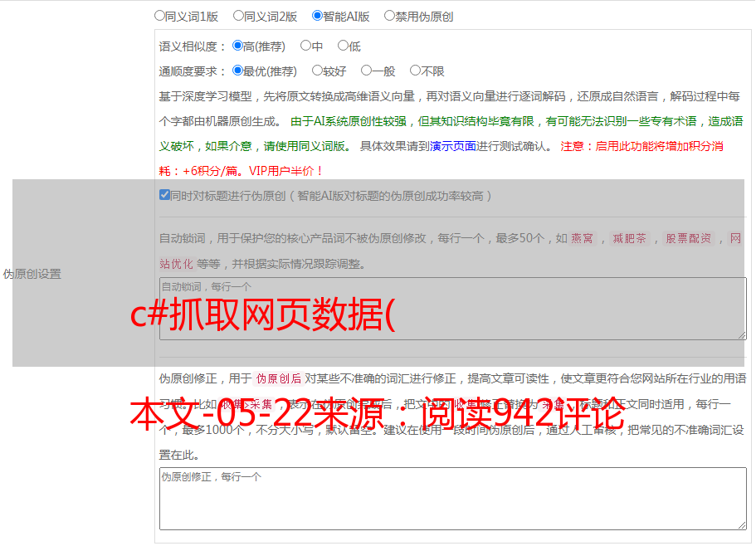
Task: Click the red 注意：启用此功能将增加积分消耗 notice
Action: [x=441, y=158]
